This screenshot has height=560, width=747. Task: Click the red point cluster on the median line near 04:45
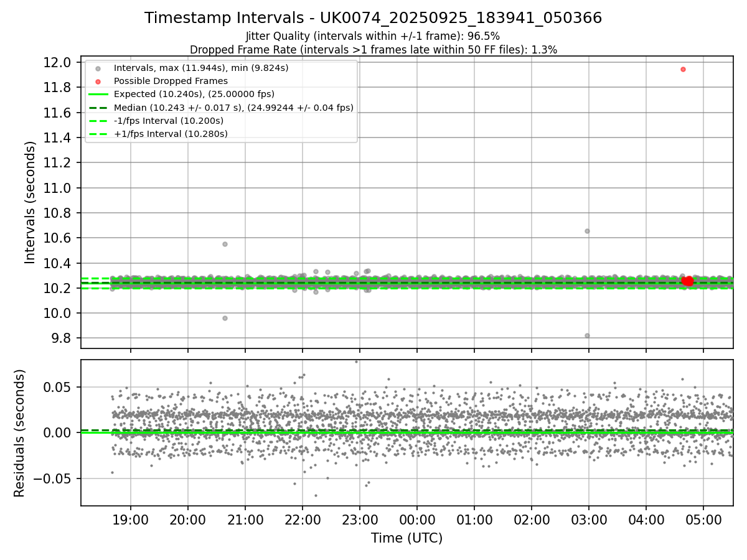click(688, 281)
